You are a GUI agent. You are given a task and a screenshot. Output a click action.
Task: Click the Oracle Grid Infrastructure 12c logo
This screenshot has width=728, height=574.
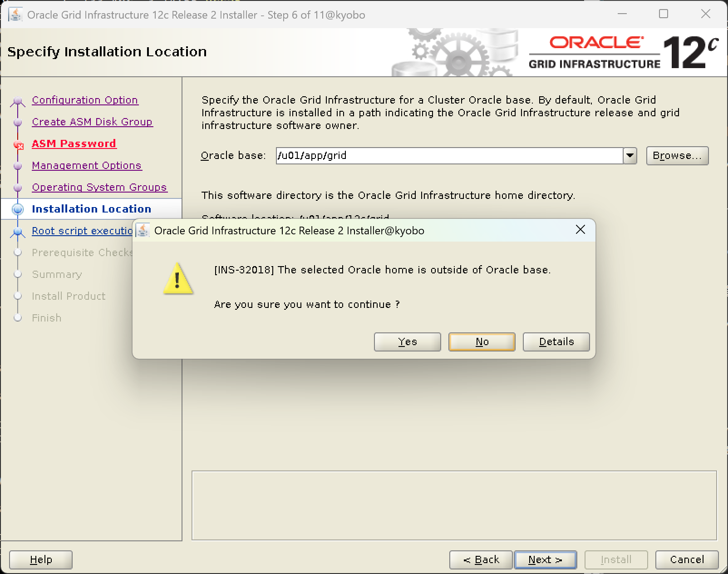(x=624, y=53)
